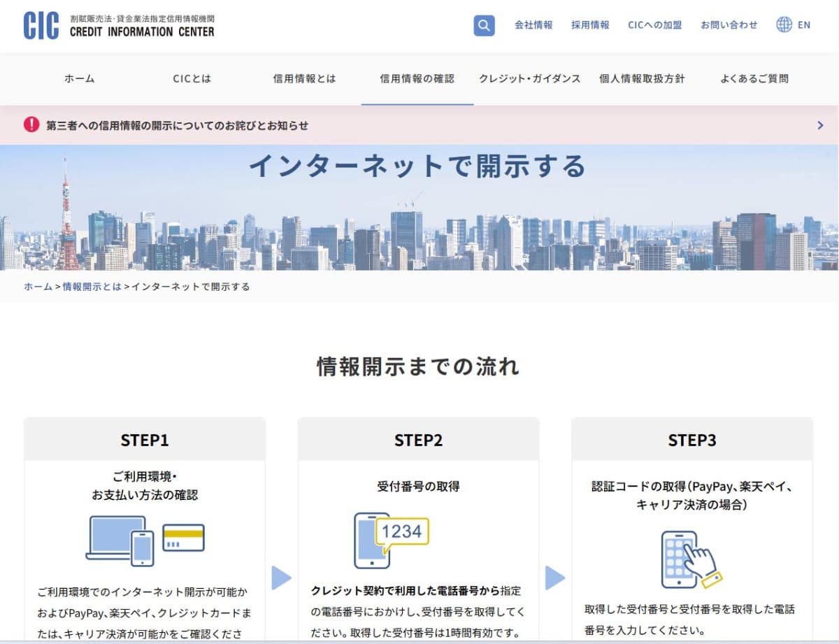Open the 採用情報 page

(589, 24)
